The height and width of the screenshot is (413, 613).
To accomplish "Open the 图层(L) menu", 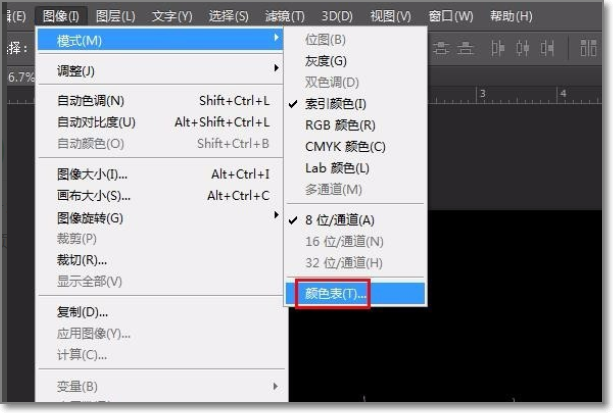I will click(115, 16).
